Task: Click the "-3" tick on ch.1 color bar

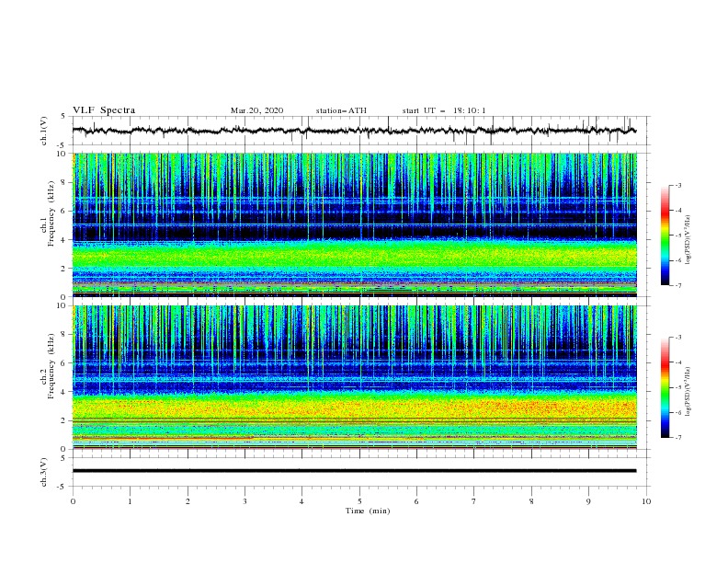Action: pos(678,185)
